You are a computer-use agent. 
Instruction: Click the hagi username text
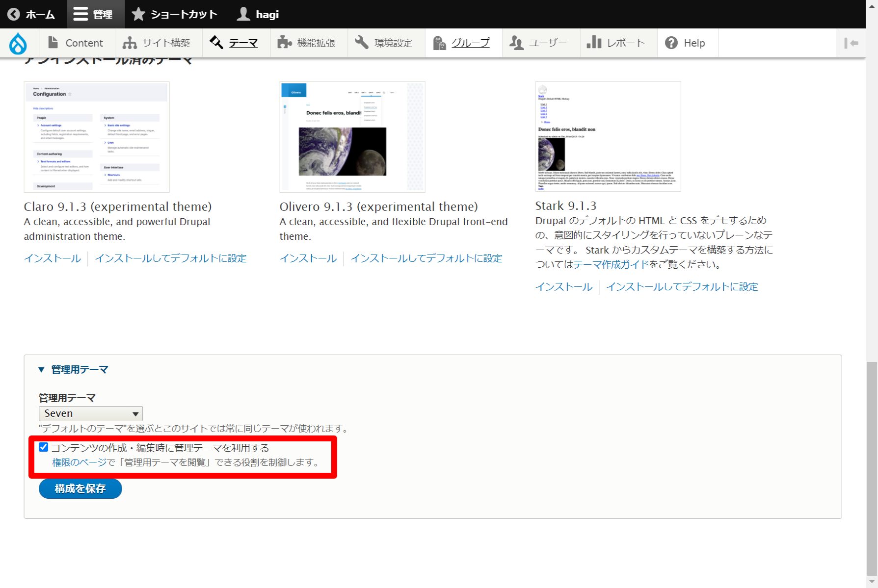[x=267, y=15]
